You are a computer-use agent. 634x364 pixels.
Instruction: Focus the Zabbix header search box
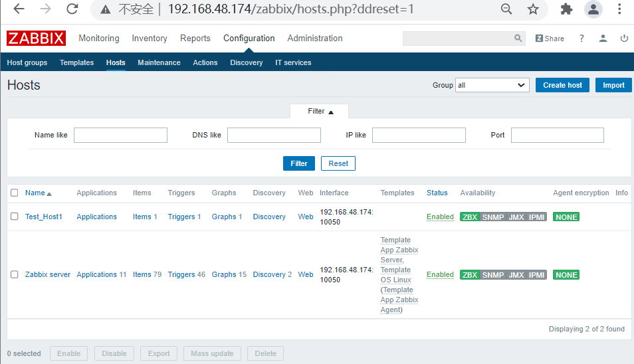[458, 39]
